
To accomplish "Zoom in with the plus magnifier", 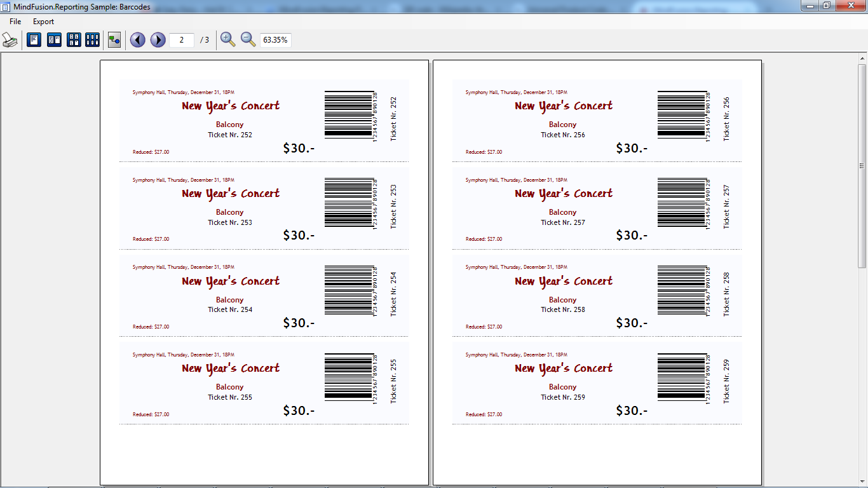I will 227,39.
